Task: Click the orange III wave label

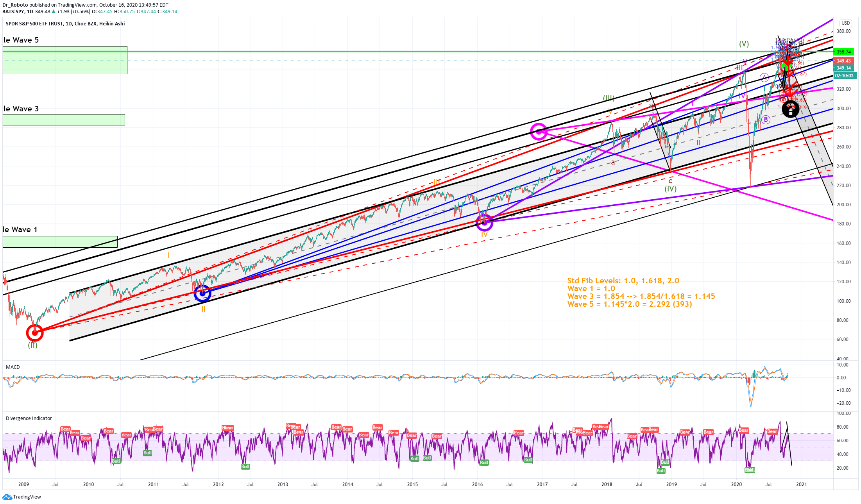Action: [437, 182]
